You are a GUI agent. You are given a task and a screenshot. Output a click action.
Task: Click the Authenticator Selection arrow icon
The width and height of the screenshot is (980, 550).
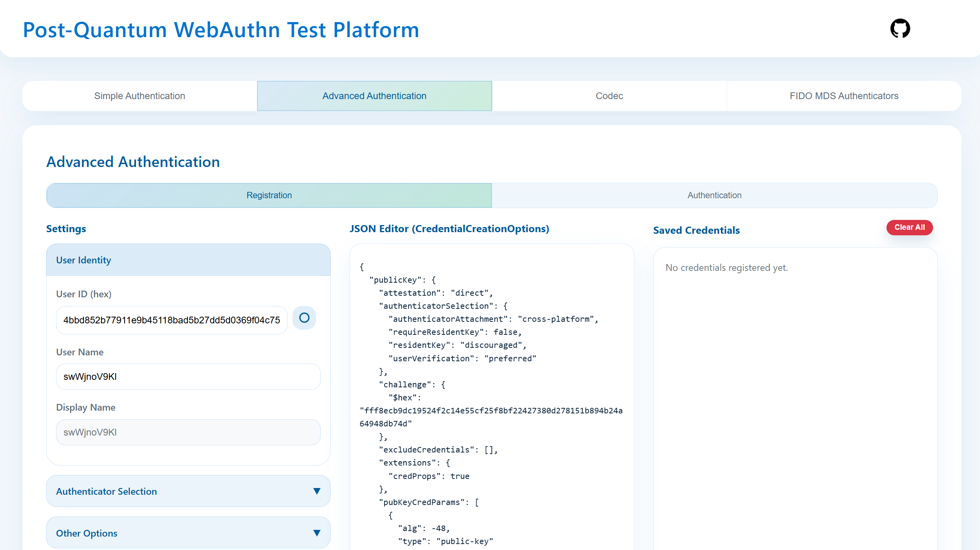[x=316, y=491]
